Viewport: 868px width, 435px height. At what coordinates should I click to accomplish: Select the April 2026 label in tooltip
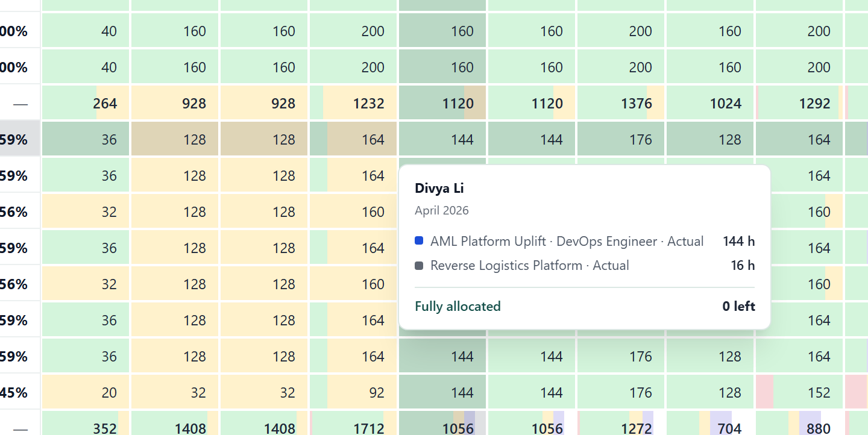pyautogui.click(x=442, y=210)
